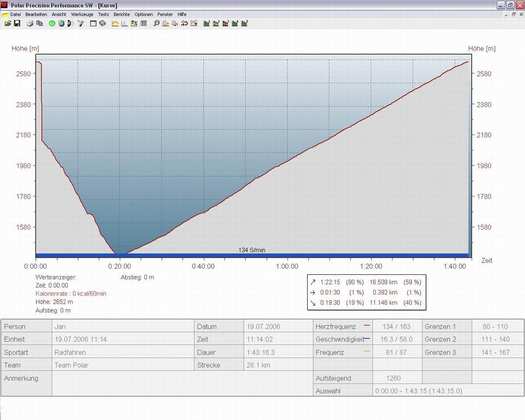Open the diary book icon
The image size is (525, 420).
[102, 23]
